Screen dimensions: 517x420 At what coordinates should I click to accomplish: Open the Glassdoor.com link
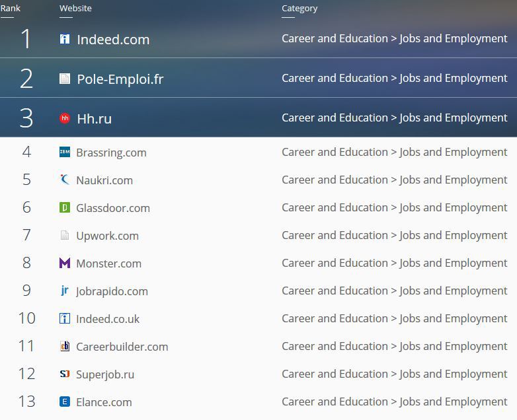pyautogui.click(x=113, y=208)
